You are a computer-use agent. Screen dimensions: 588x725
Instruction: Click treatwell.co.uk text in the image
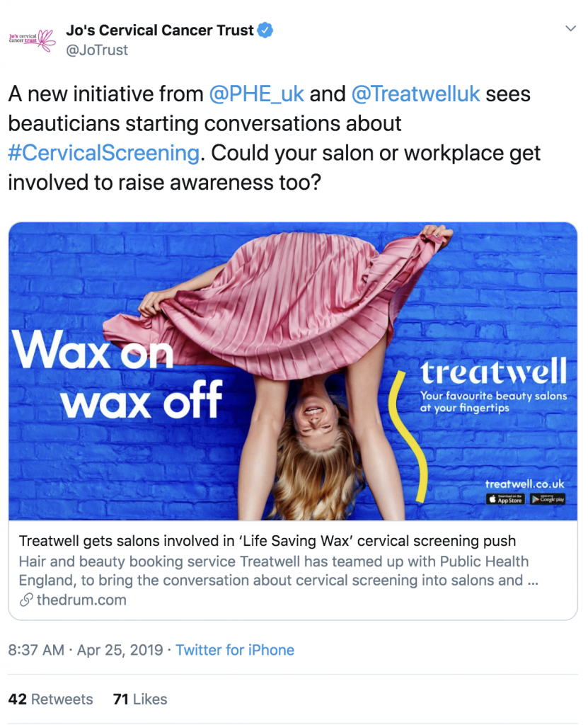524,484
